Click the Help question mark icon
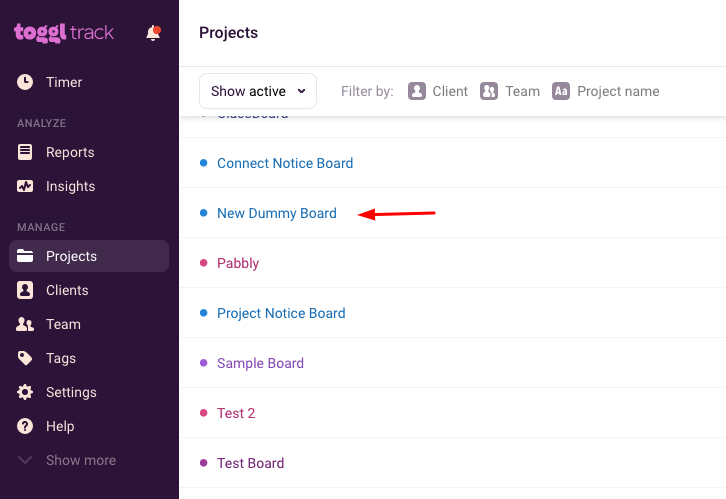Screen dimensions: 726x499 25,426
